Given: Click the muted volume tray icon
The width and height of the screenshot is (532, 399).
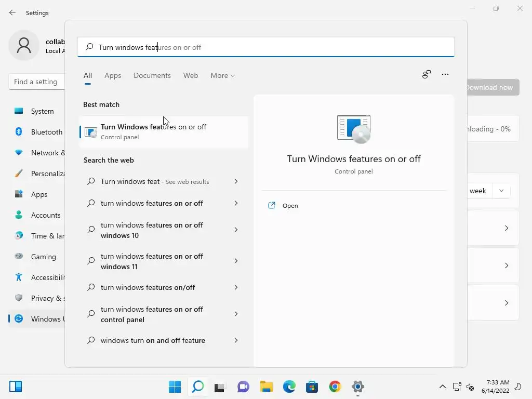Looking at the screenshot, I should 470,387.
